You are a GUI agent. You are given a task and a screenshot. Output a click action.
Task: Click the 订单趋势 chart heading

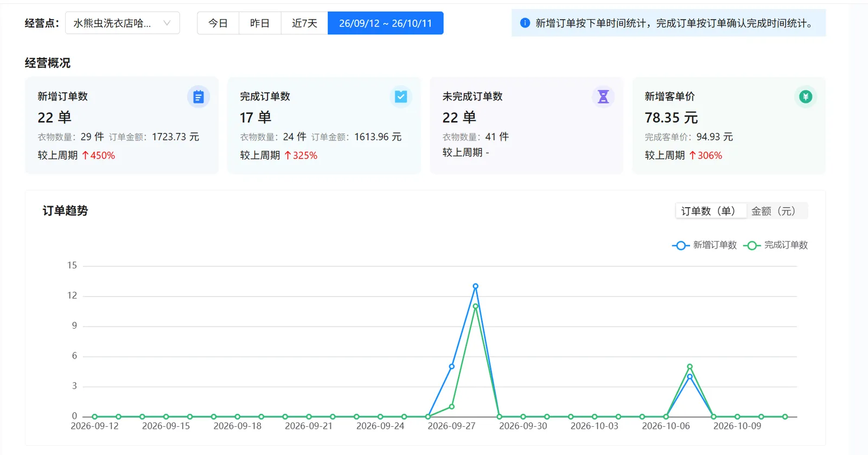[x=65, y=211]
